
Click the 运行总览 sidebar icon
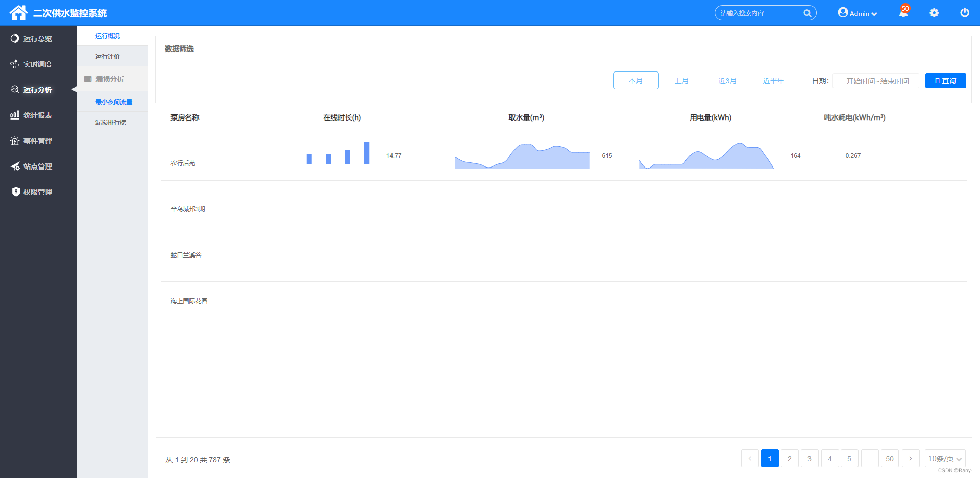click(15, 38)
